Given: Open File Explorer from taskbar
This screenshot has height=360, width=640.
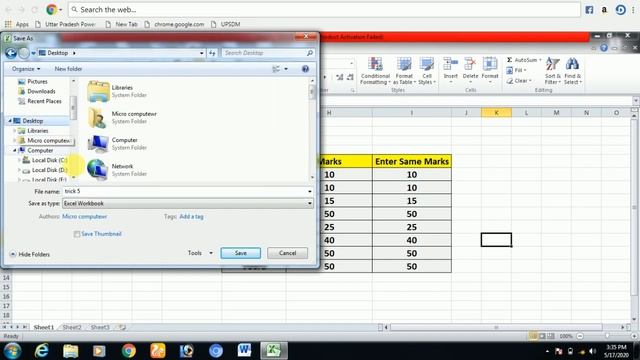Looking at the screenshot, I should (x=71, y=351).
